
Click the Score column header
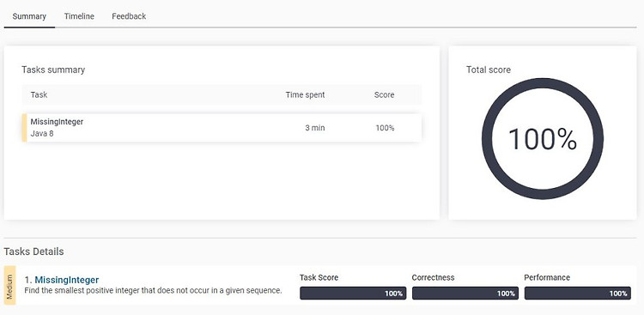384,95
